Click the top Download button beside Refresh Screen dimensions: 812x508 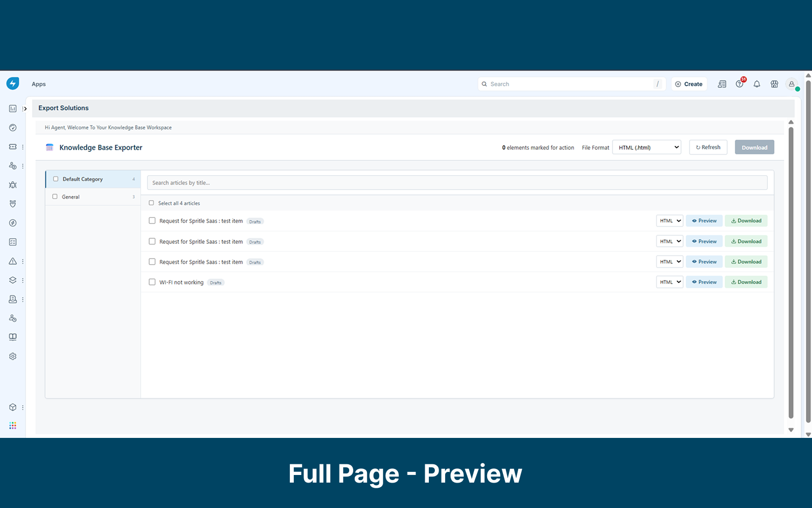point(755,147)
